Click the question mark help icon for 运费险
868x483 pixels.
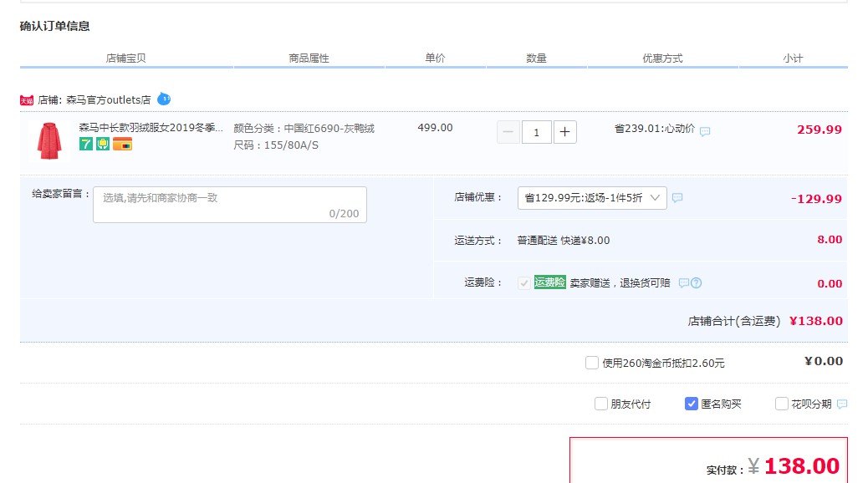(x=697, y=282)
